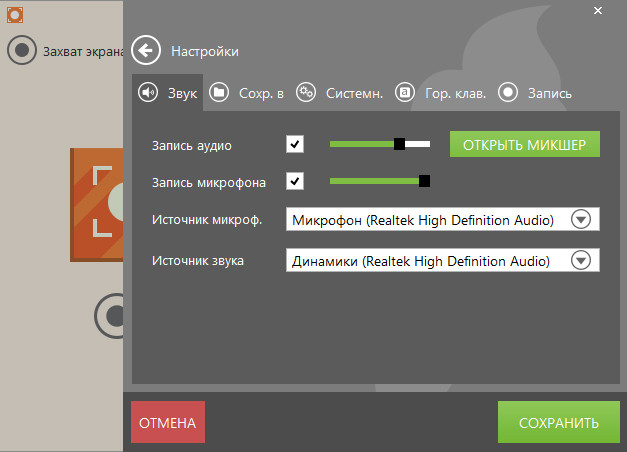This screenshot has width=627, height=452.
Task: Switch to the Звук tab
Action: pyautogui.click(x=168, y=93)
